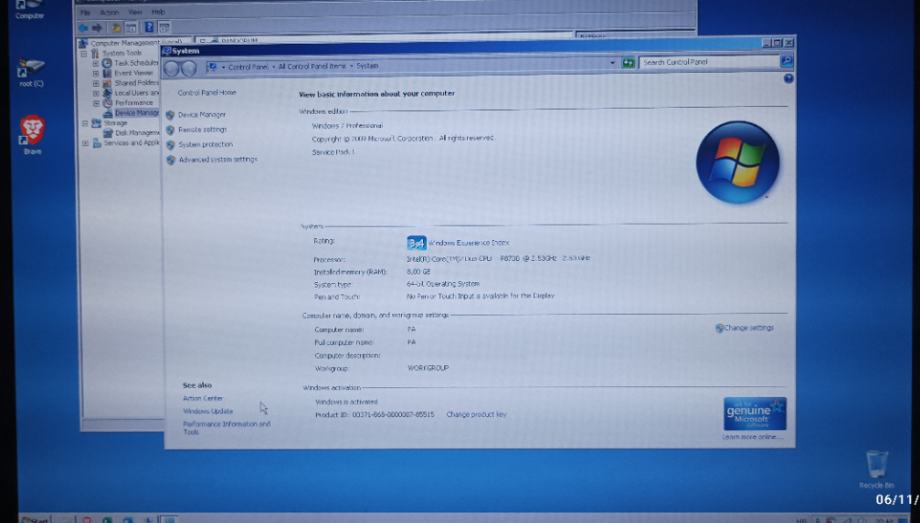This screenshot has width=920, height=523.
Task: Click the Task Scheduler clock icon in tree
Action: pyautogui.click(x=107, y=63)
